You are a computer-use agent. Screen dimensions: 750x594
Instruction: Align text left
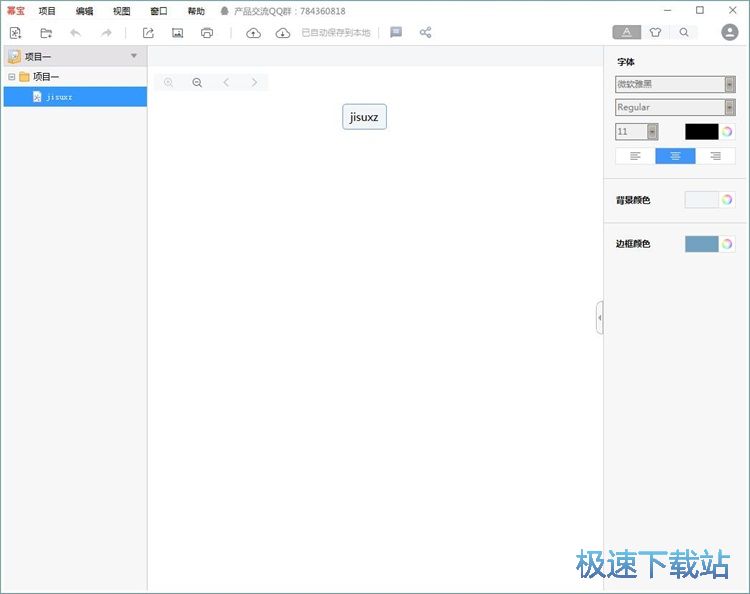pos(635,156)
